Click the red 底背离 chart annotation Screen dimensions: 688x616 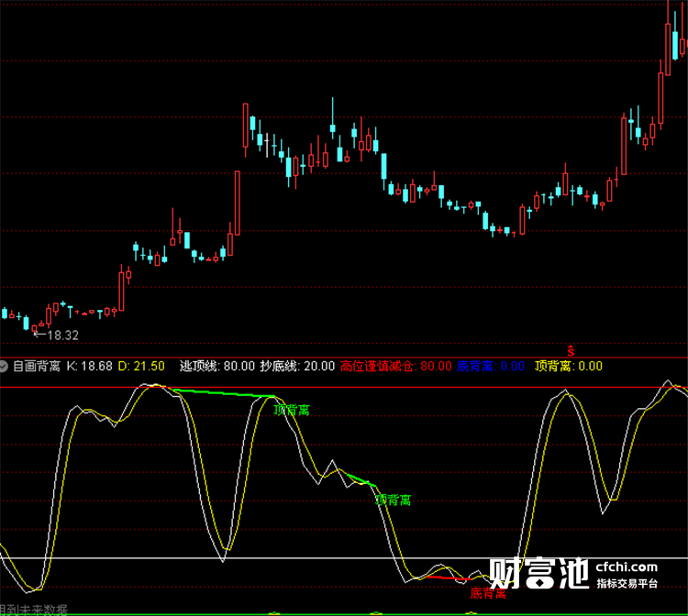(x=488, y=594)
